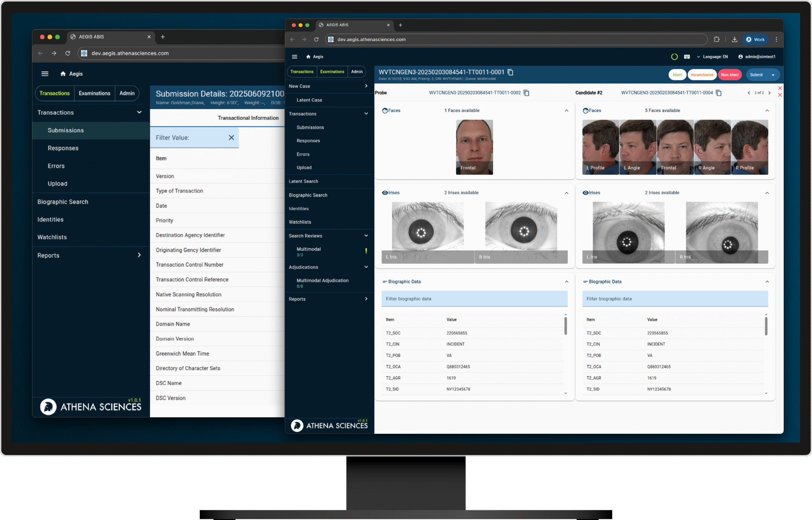This screenshot has height=520, width=812.
Task: Go to next candidate with right arrow
Action: pyautogui.click(x=769, y=93)
